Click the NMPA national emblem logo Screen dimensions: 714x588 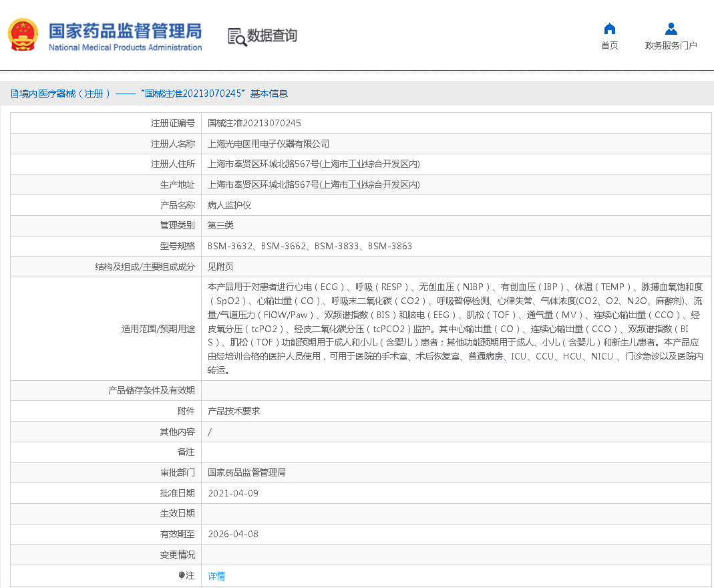[23, 32]
